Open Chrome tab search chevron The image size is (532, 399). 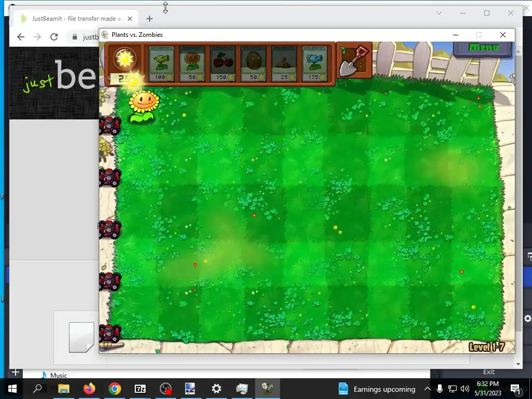439,13
